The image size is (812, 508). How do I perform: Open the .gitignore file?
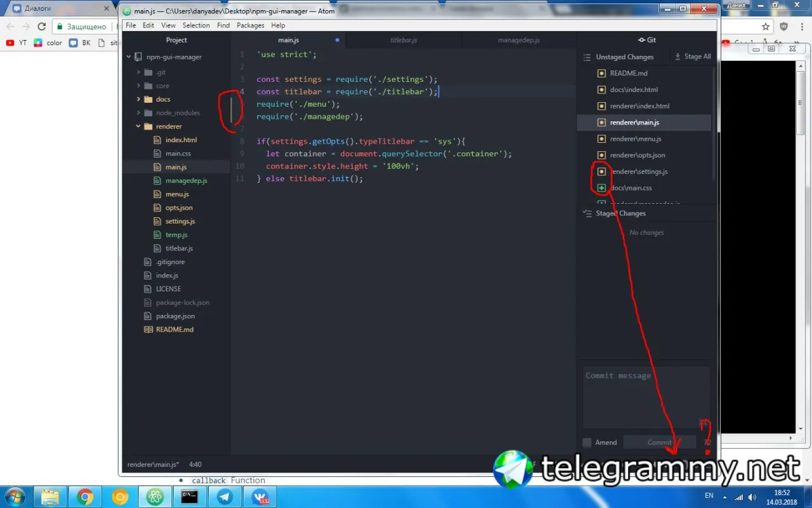point(170,262)
